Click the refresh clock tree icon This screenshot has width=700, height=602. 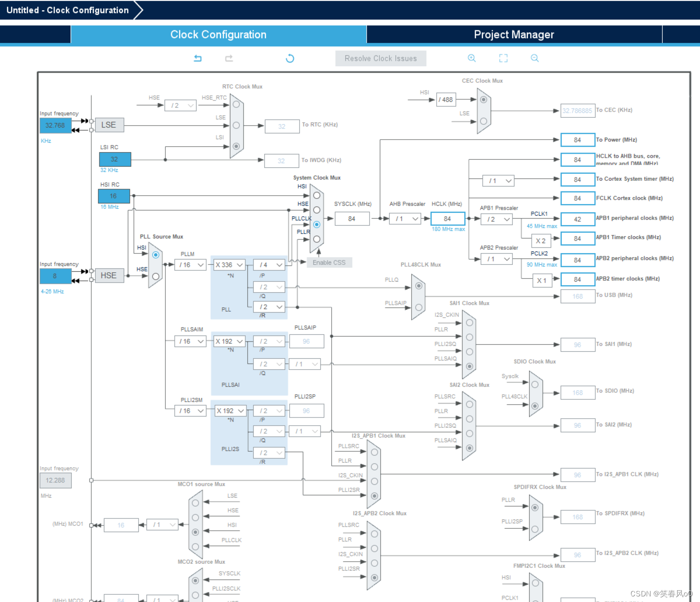(290, 58)
